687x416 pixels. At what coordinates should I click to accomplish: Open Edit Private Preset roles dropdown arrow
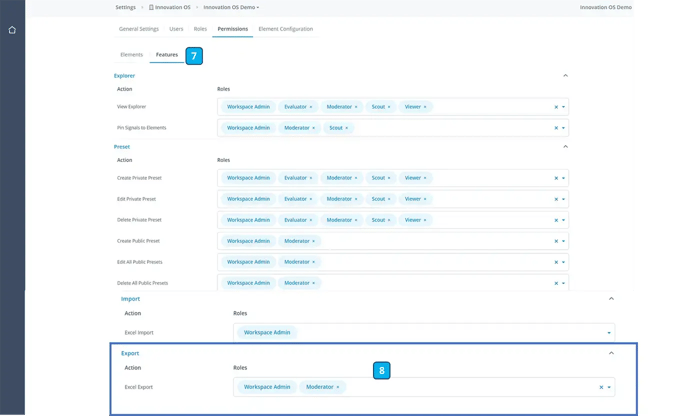click(x=563, y=199)
